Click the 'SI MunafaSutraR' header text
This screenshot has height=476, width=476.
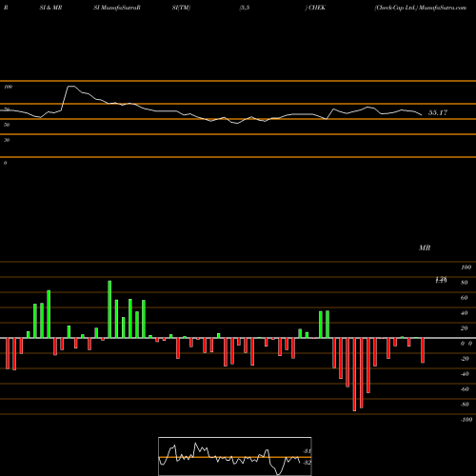click(117, 8)
